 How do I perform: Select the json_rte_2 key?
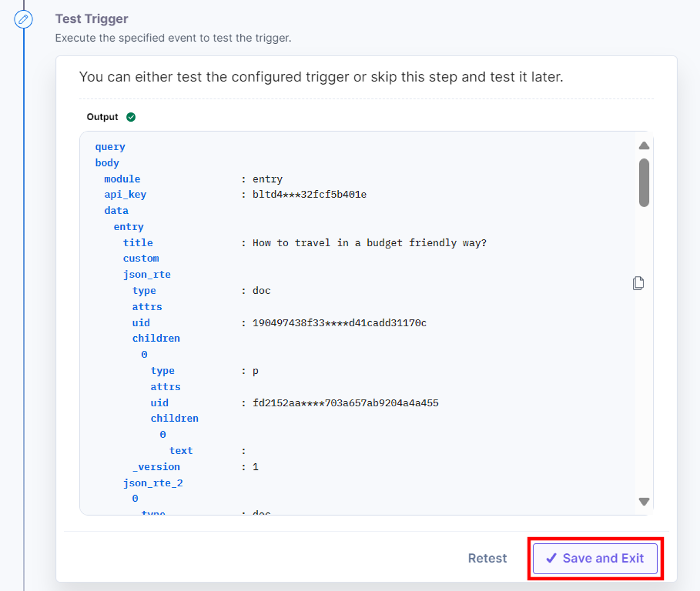pos(153,483)
